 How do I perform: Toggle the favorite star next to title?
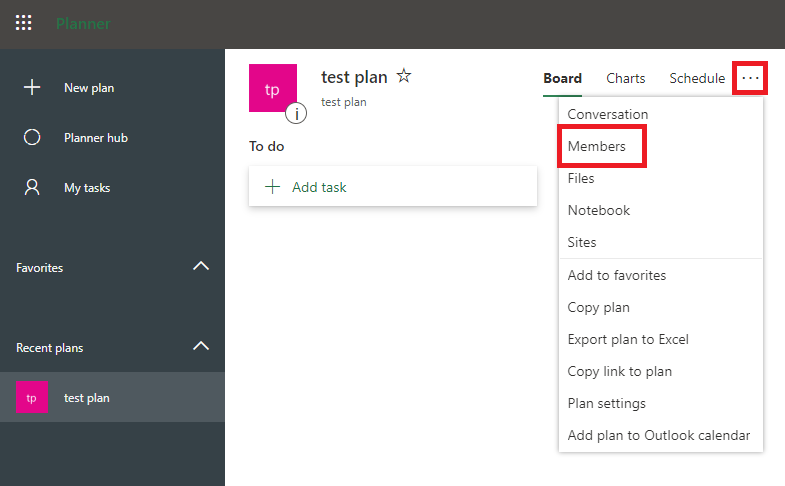(x=404, y=76)
